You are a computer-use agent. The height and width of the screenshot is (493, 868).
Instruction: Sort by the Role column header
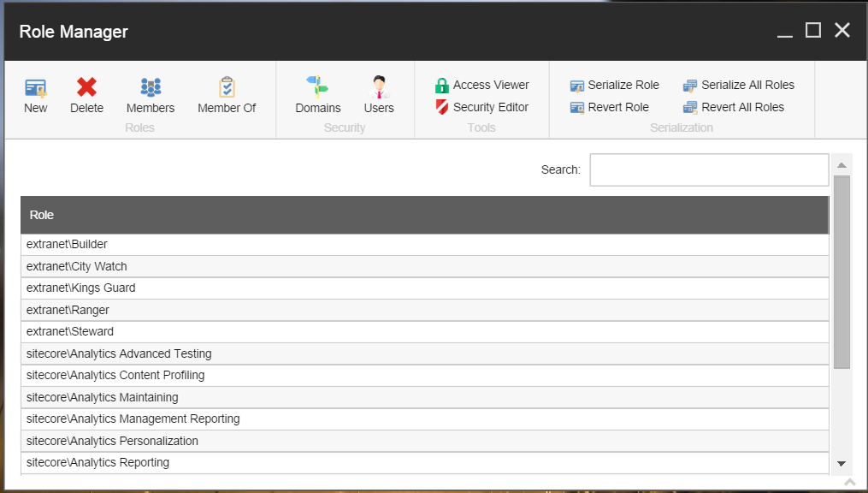coord(424,215)
